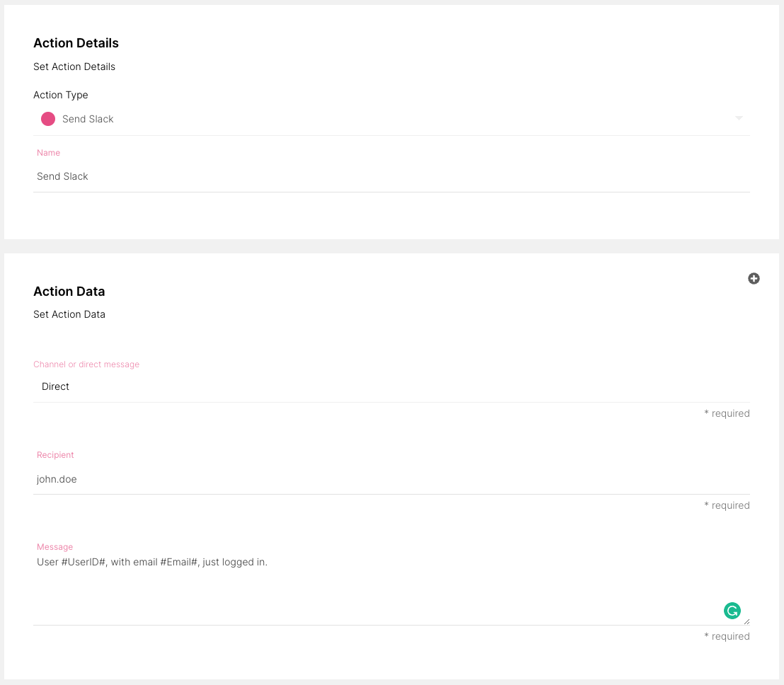This screenshot has height=685, width=784.
Task: Click the Recipient field containing john.doe
Action: point(391,480)
